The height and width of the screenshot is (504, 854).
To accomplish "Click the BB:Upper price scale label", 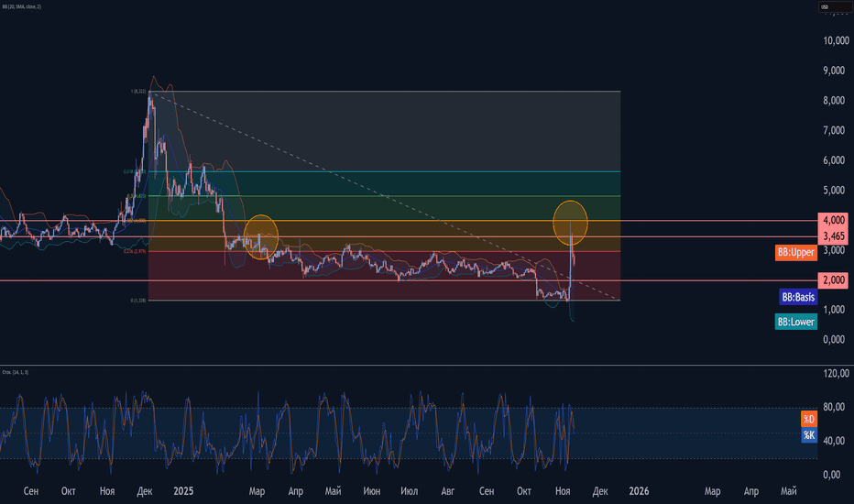I will [x=795, y=252].
